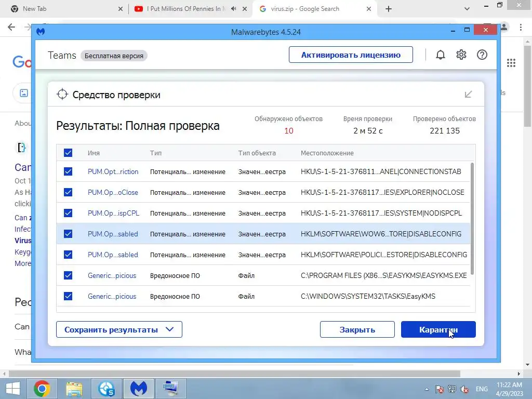Viewport: 532px width, 399px height.
Task: Show hidden system tray icons
Action: pyautogui.click(x=427, y=389)
